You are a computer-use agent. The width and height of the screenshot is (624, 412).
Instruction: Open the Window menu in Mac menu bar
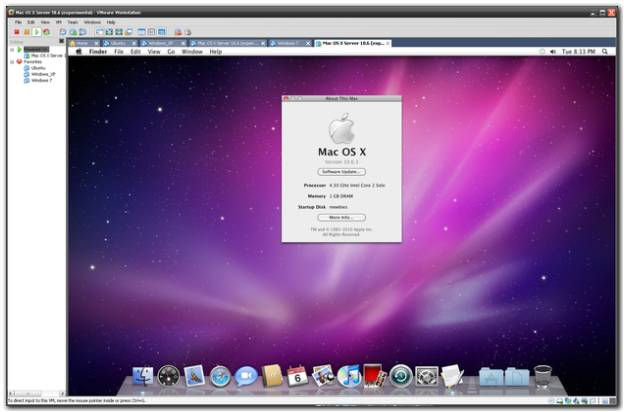coord(192,52)
